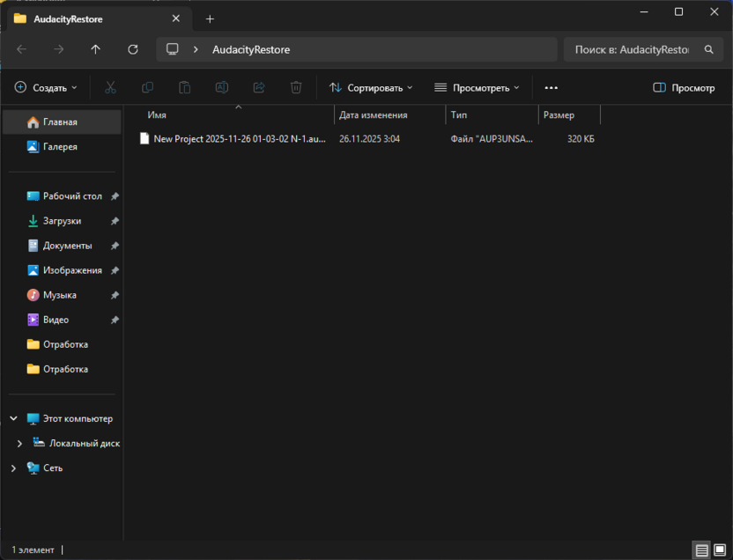Click the Rename icon in toolbar
Screen dimensions: 733x560
222,88
